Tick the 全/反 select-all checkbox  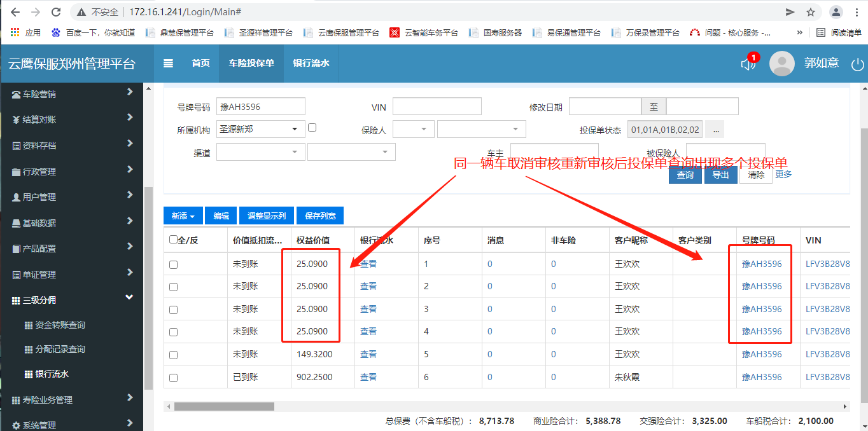pos(173,240)
